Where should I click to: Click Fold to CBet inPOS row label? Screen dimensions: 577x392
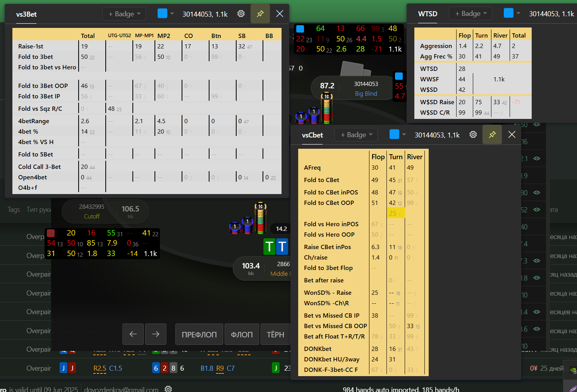pyautogui.click(x=331, y=192)
